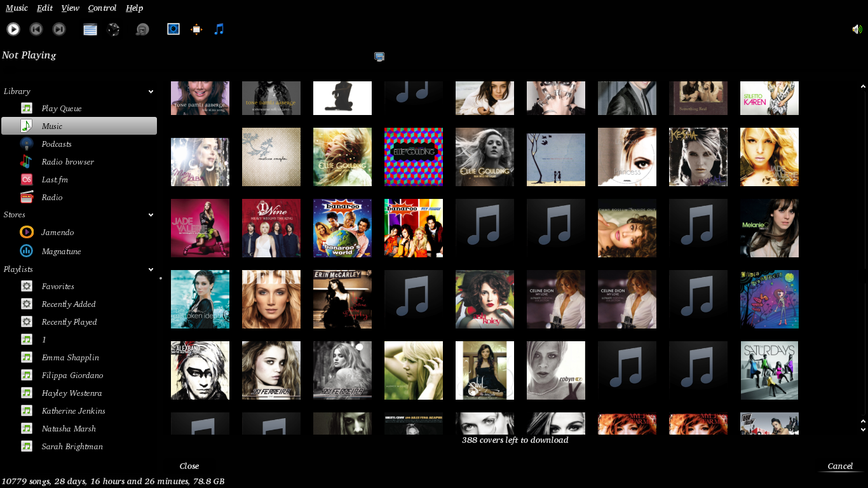
Task: Click the orange fullscreen arrows icon
Action: click(196, 29)
